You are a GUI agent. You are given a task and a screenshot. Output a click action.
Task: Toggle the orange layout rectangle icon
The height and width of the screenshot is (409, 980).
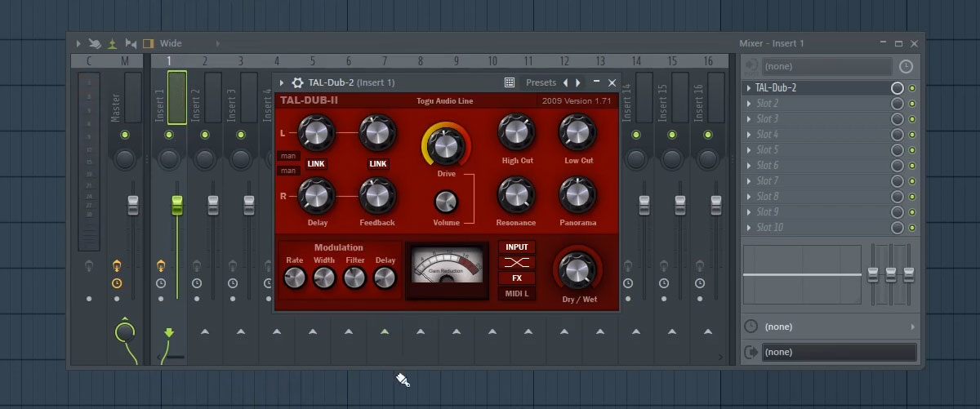click(148, 43)
